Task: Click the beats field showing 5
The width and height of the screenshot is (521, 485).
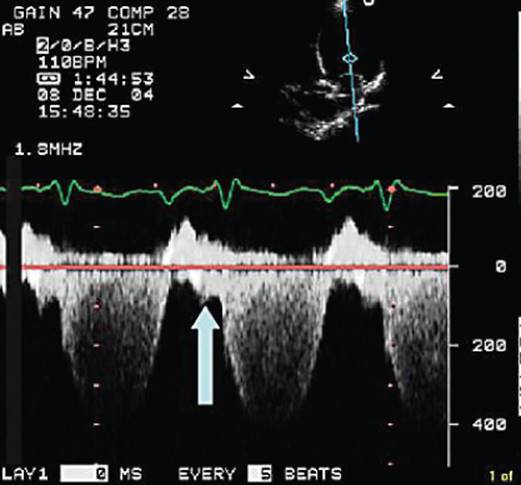Action: tap(260, 473)
